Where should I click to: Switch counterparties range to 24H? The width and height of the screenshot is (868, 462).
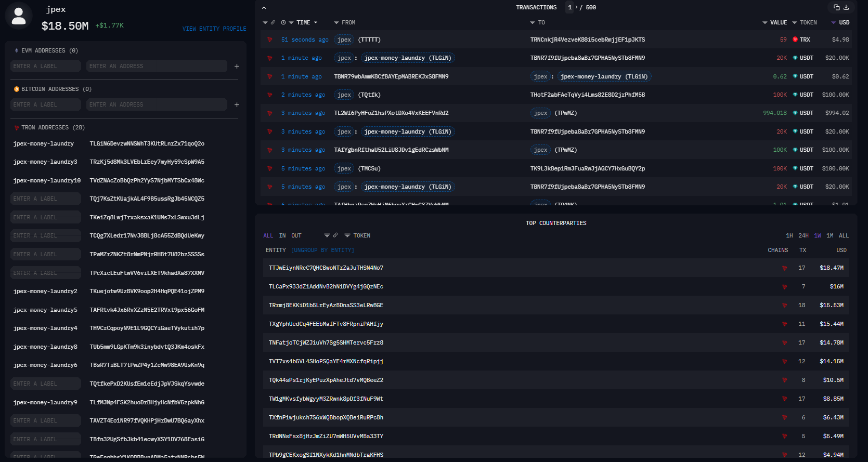tap(804, 235)
